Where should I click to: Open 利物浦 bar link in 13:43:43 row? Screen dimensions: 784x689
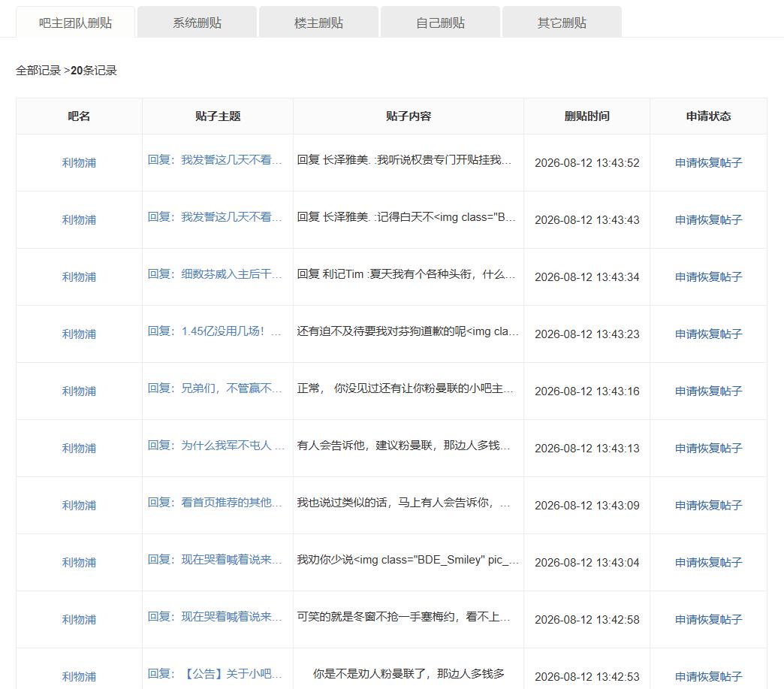click(x=79, y=219)
